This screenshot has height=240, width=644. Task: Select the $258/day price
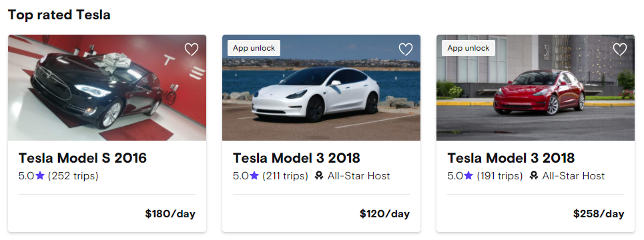point(599,214)
